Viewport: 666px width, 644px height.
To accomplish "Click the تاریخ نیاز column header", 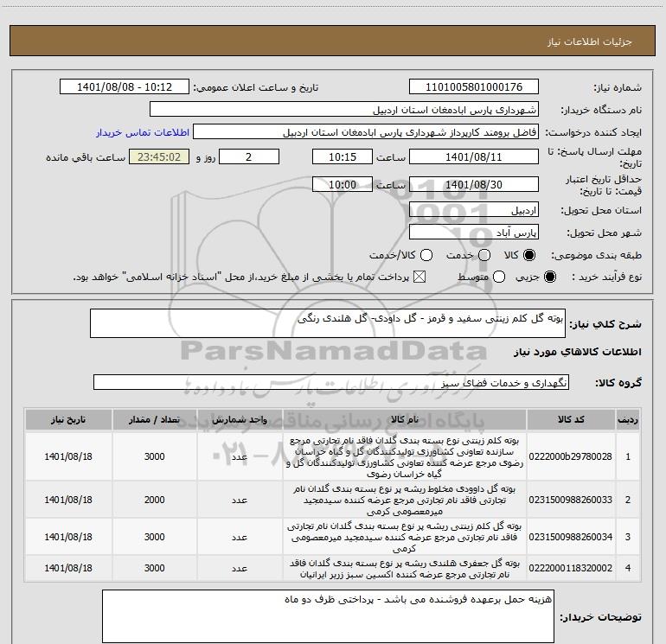I will pyautogui.click(x=68, y=420).
